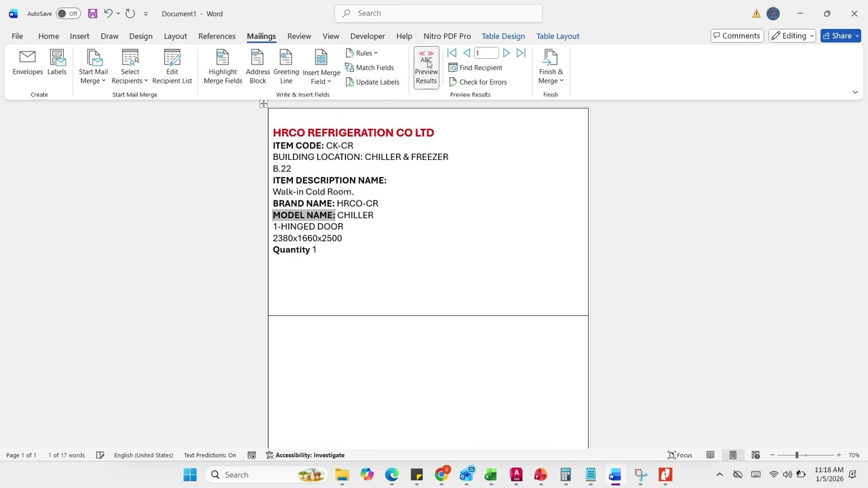Adjust the zoom slider handle
This screenshot has width=868, height=488.
pyautogui.click(x=797, y=455)
